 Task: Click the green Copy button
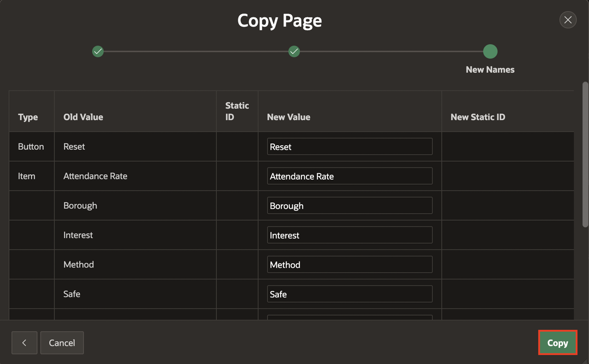(557, 343)
